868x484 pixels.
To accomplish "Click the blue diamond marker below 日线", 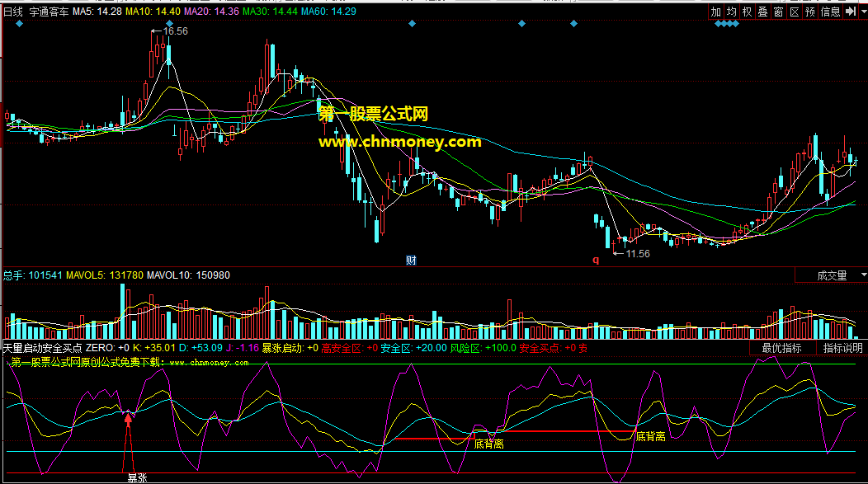I will [x=19, y=24].
